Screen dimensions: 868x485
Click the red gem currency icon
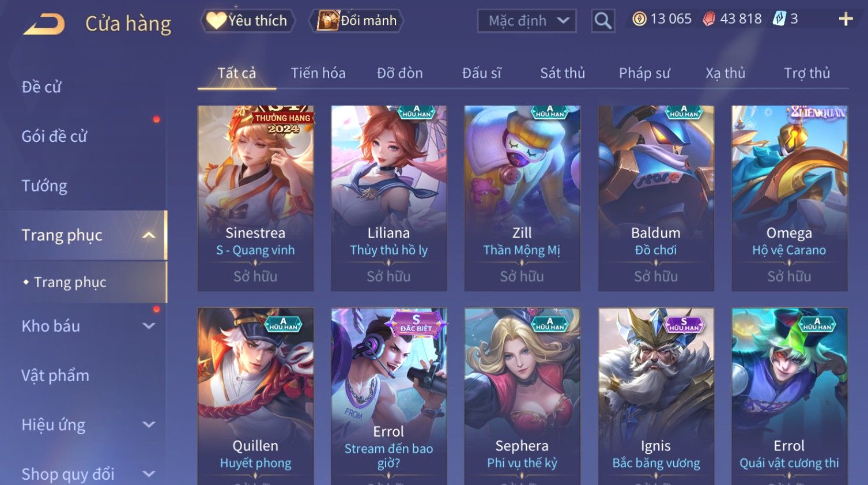coord(709,19)
